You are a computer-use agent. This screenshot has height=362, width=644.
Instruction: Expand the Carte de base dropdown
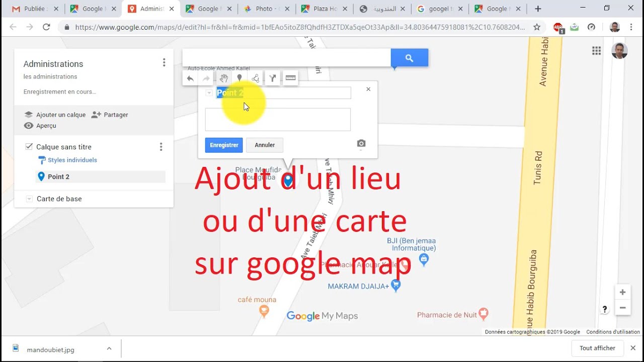tap(29, 199)
